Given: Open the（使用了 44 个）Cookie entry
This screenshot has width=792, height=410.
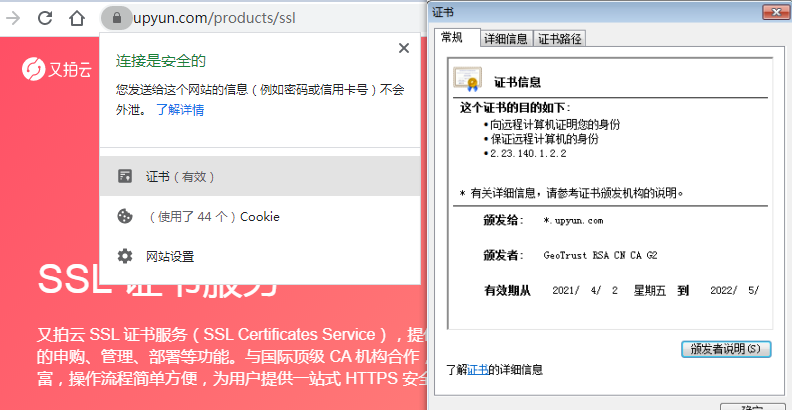Looking at the screenshot, I should [260, 217].
